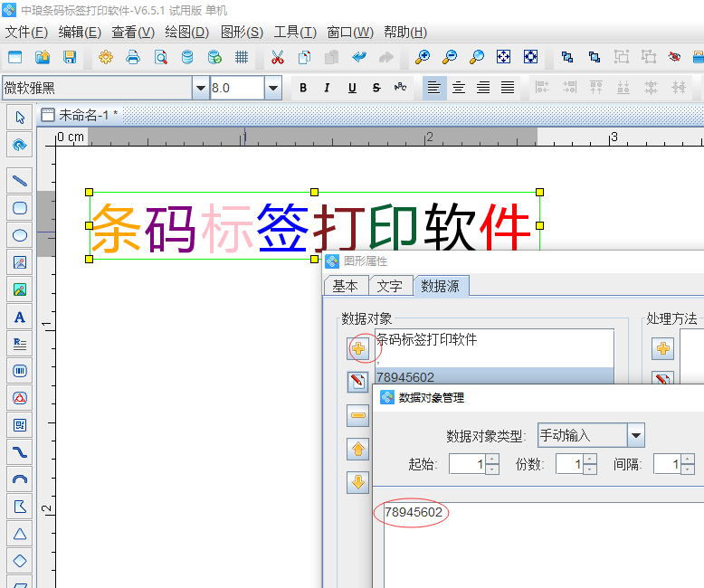Open Print Preview icon
The image size is (704, 588).
pyautogui.click(x=161, y=57)
